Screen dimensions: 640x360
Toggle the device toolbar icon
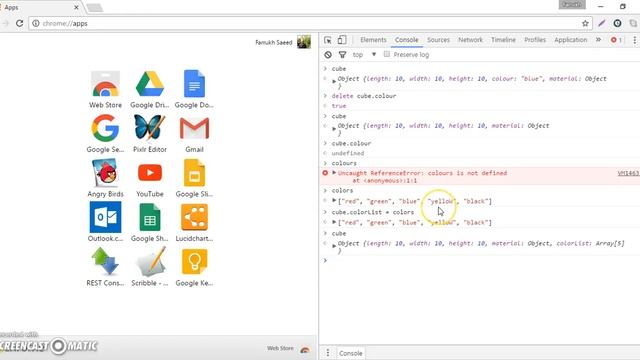pos(342,40)
